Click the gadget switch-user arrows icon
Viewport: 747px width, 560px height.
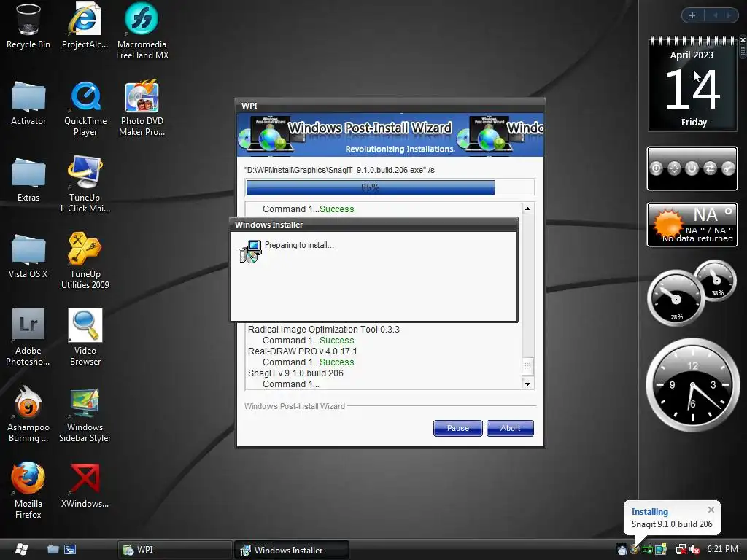coord(710,168)
